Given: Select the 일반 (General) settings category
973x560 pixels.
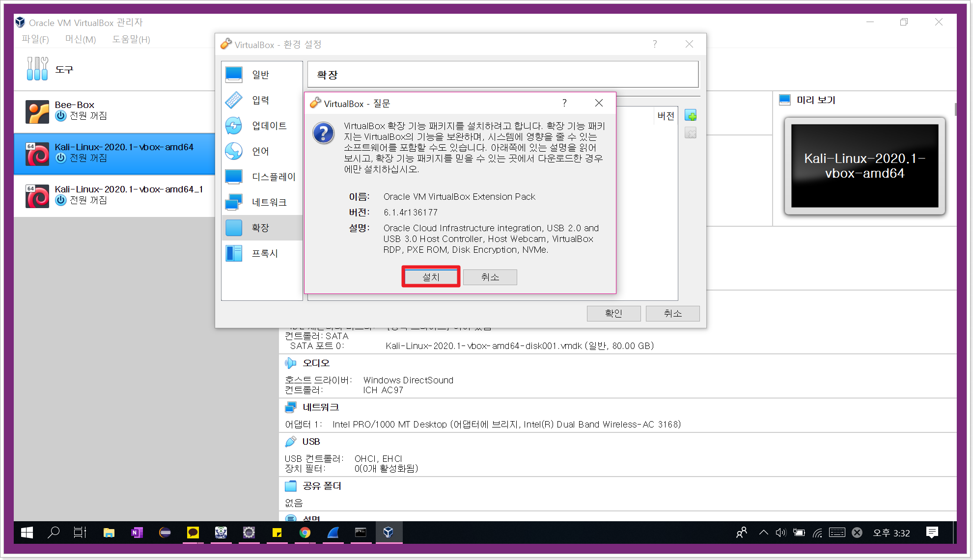Looking at the screenshot, I should 261,75.
